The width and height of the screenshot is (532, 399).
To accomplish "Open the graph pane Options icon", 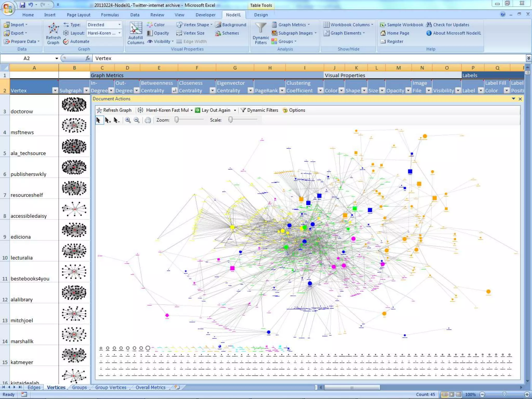I will click(285, 110).
